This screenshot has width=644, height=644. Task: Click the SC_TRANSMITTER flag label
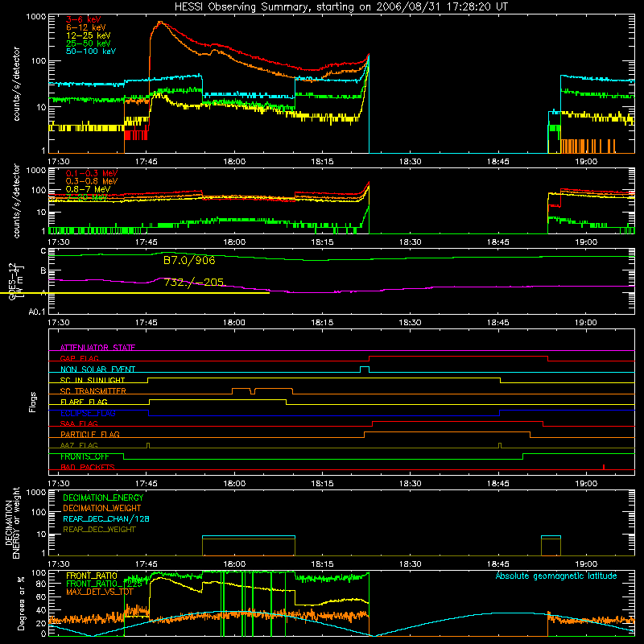93,390
